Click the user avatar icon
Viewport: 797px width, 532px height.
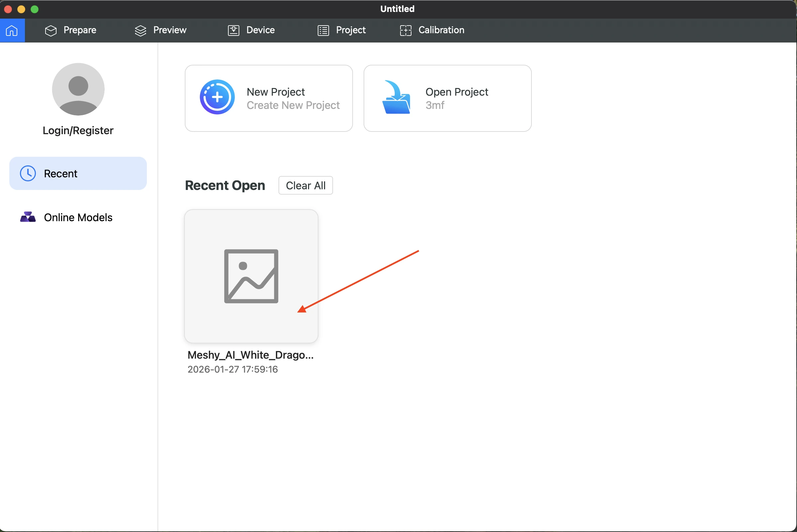point(78,89)
